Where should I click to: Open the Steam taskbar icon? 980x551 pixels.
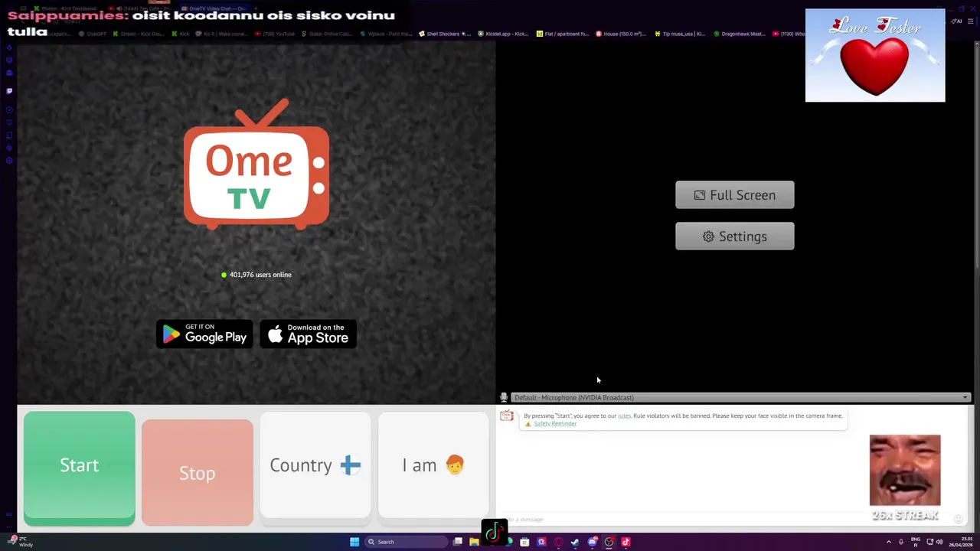575,542
